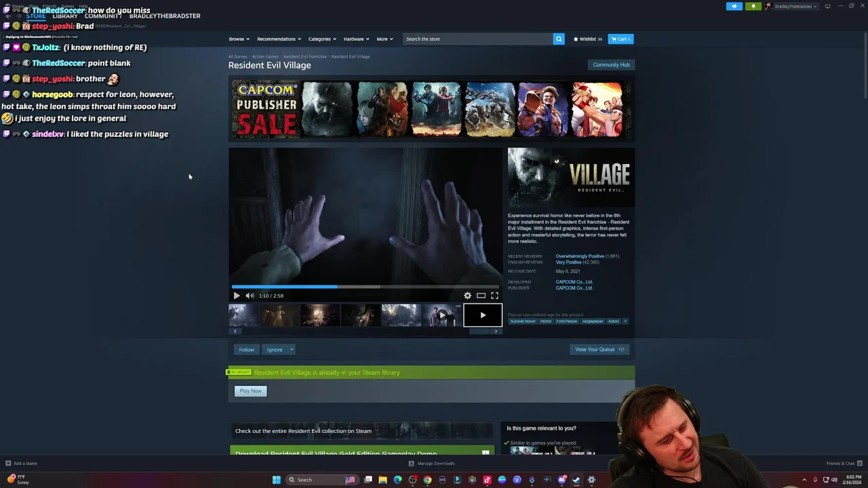Click Add a Game
This screenshot has width=868, height=488.
point(21,464)
